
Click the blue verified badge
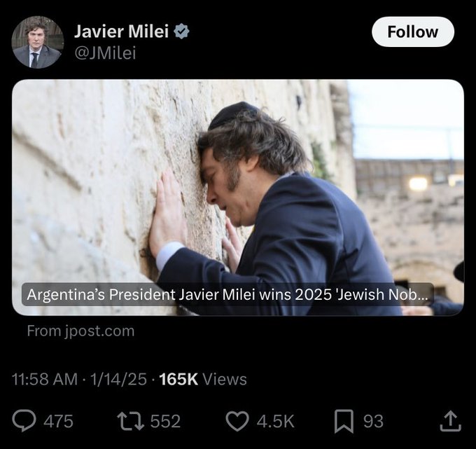181,32
